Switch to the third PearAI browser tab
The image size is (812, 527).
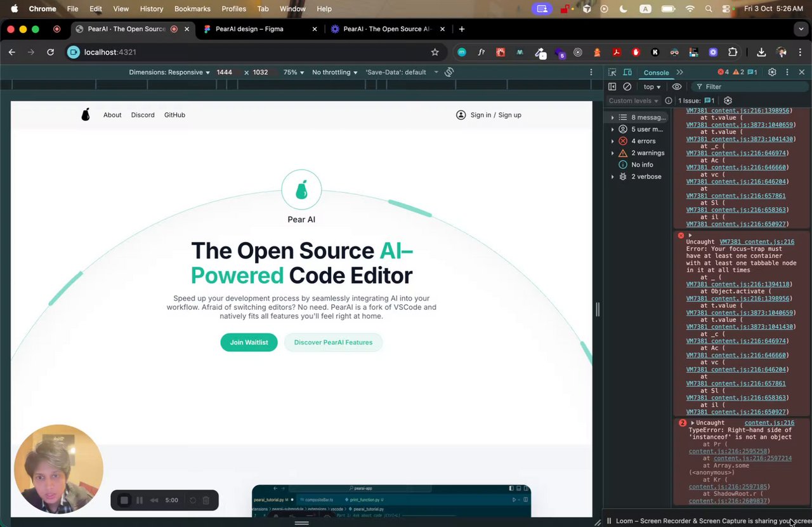click(388, 29)
